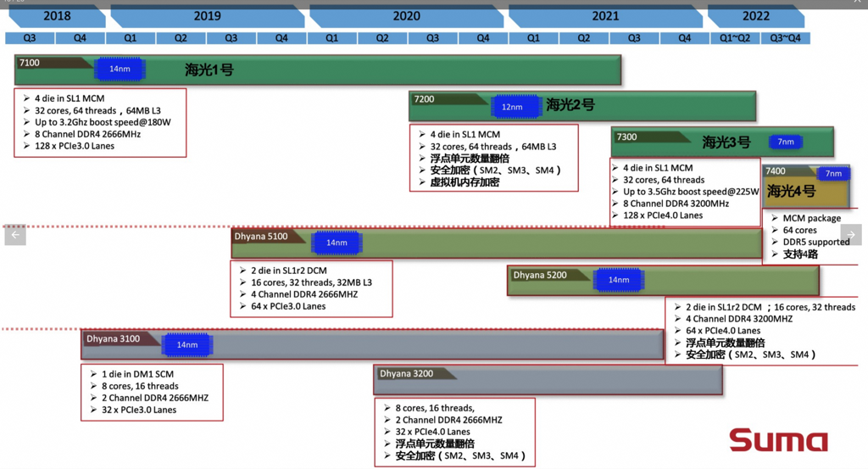The image size is (868, 469).
Task: Click the "64 cores" bullet
Action: (799, 231)
